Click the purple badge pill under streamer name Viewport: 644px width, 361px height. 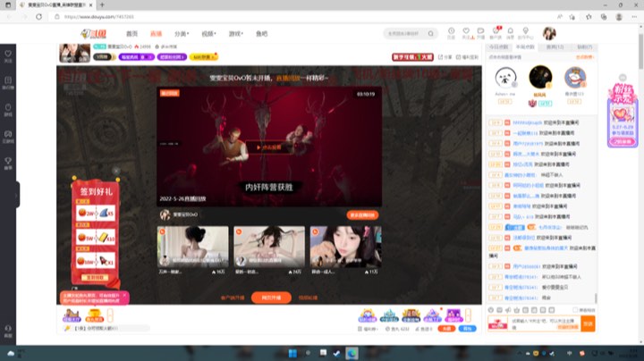pos(137,57)
